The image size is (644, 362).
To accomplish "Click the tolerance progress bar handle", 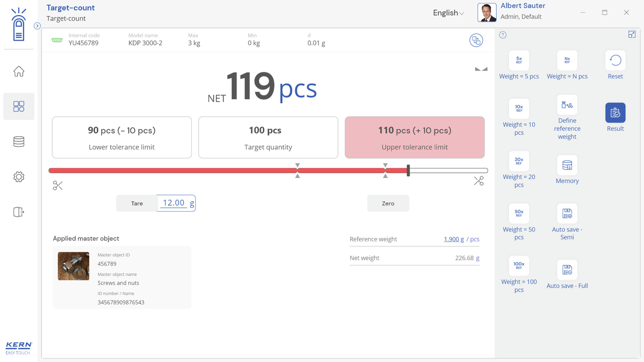I will (x=408, y=170).
